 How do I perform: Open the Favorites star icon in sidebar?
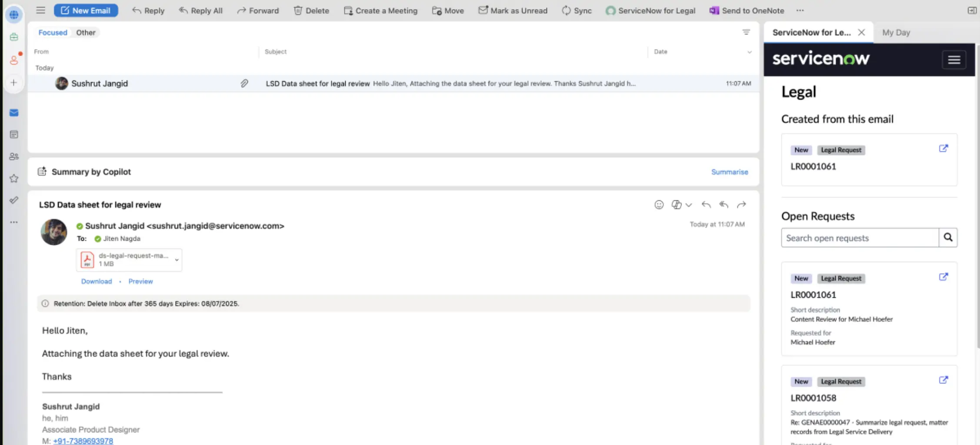[14, 178]
